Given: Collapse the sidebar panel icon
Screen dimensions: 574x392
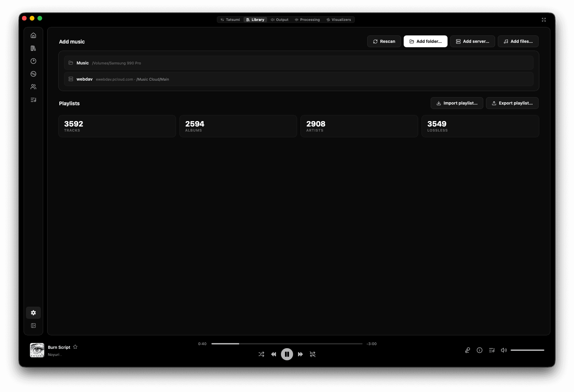Looking at the screenshot, I should (x=33, y=326).
